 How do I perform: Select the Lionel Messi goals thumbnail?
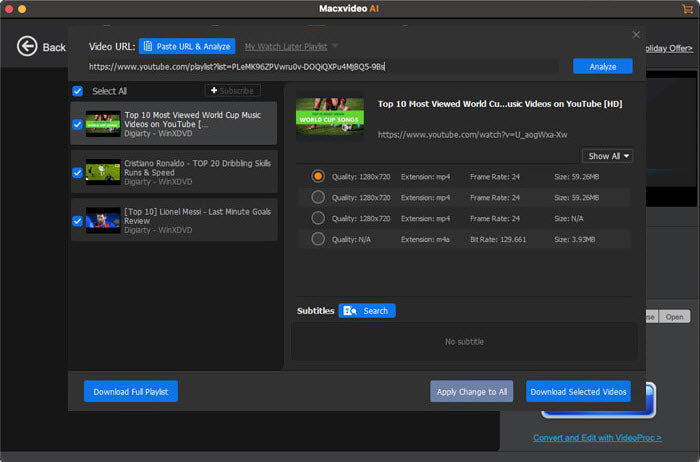click(103, 220)
